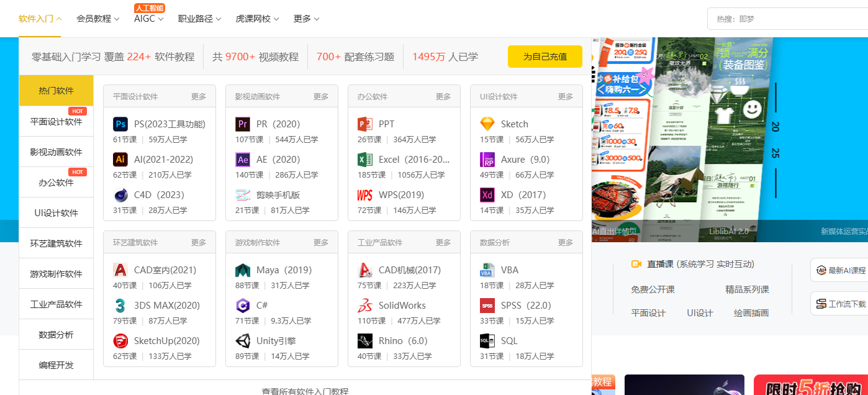Click the After Effects Ae icon
Screen dimensions: 868x395
(x=243, y=160)
